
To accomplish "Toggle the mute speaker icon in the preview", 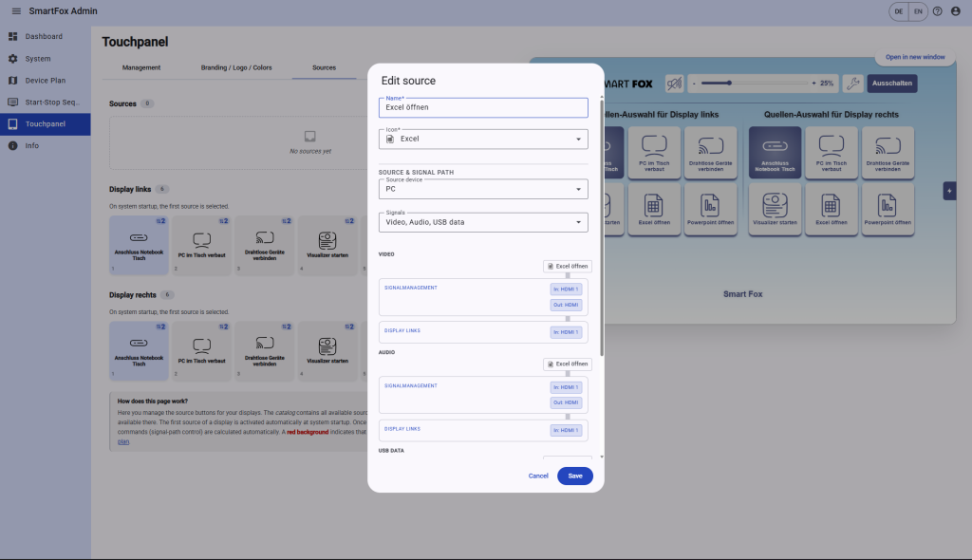I will click(675, 84).
